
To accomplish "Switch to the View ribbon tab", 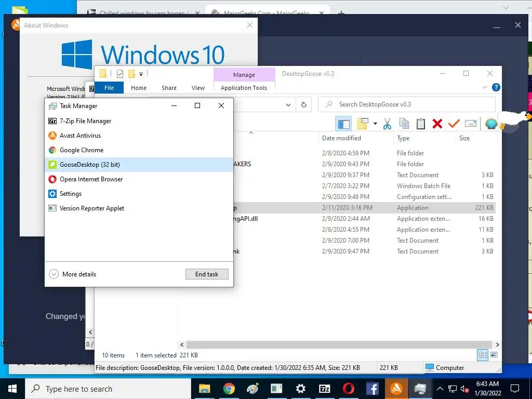I will [198, 88].
